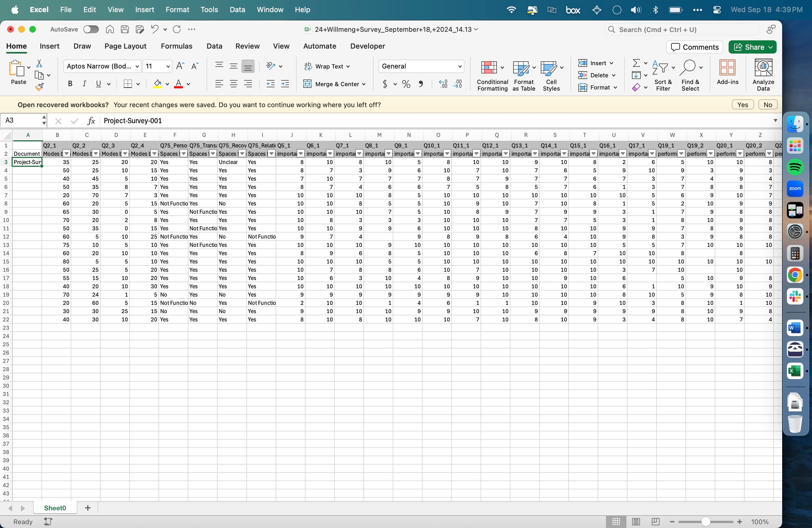Click the Cut scissors icon
This screenshot has height=528, width=812.
[39, 64]
